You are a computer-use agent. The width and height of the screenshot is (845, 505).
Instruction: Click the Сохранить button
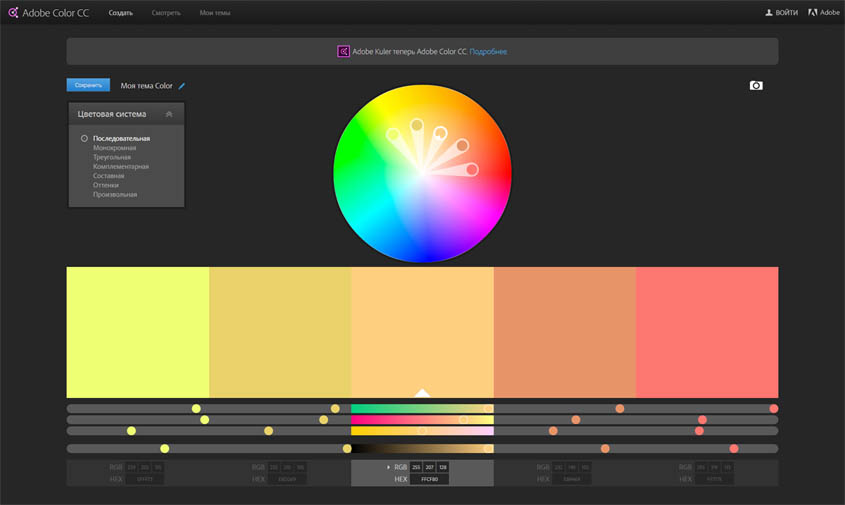coord(88,85)
